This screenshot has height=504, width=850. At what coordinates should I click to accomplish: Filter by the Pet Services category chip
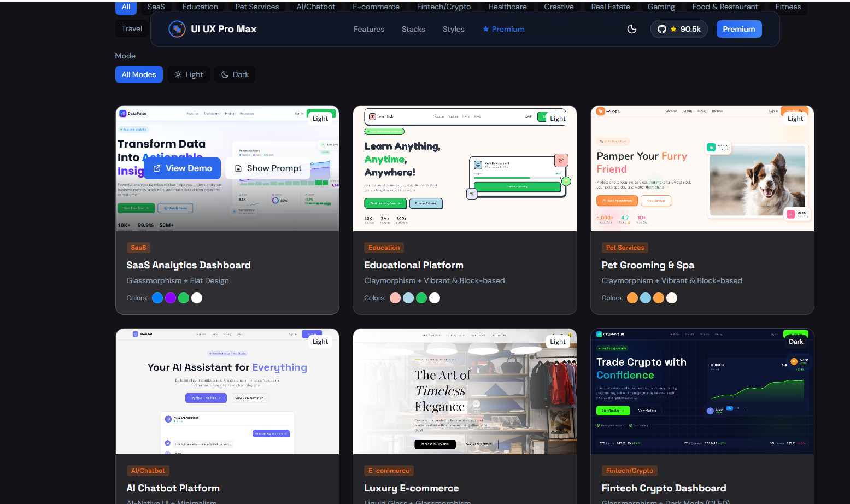257,7
